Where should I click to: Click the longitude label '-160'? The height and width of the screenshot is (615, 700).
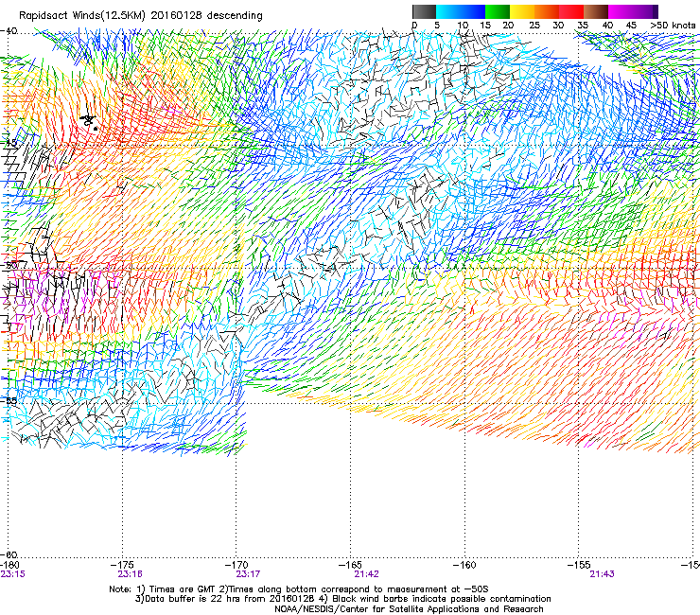464,566
